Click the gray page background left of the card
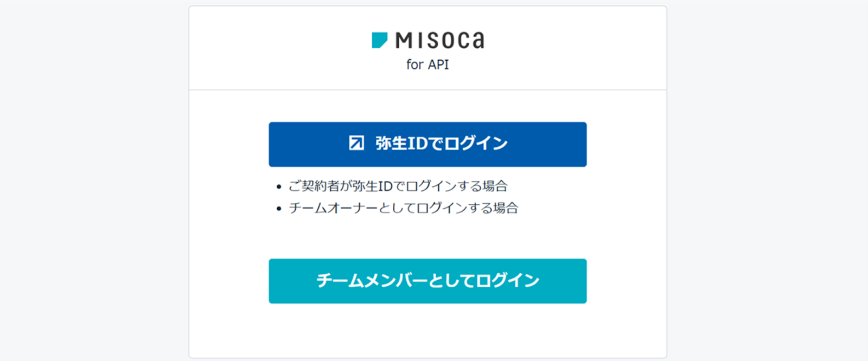 click(x=92, y=181)
